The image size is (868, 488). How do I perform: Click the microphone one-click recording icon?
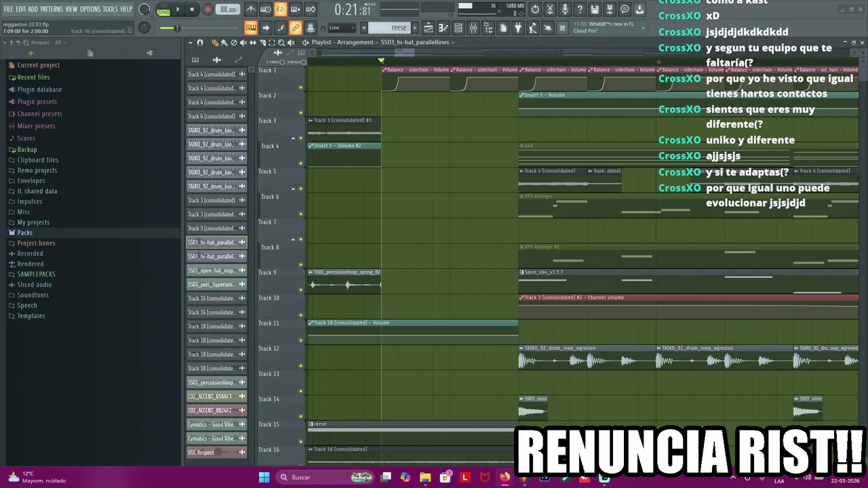[x=565, y=9]
